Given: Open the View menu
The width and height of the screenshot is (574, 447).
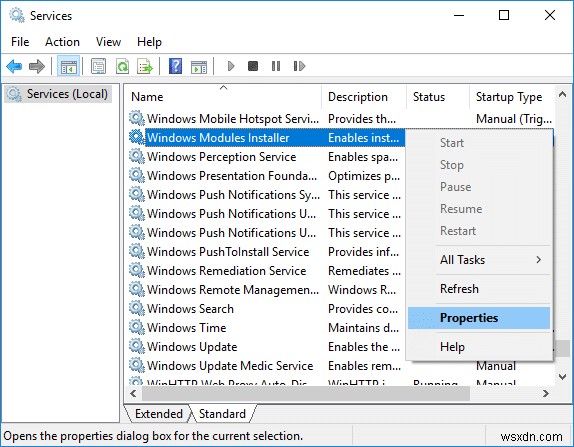Looking at the screenshot, I should (108, 42).
